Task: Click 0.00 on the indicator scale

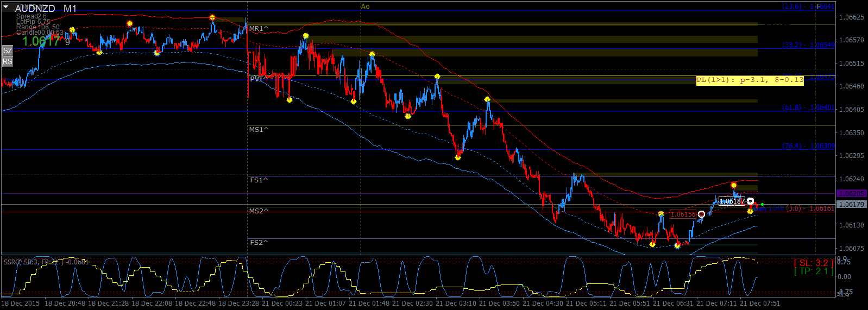Action: (845, 277)
